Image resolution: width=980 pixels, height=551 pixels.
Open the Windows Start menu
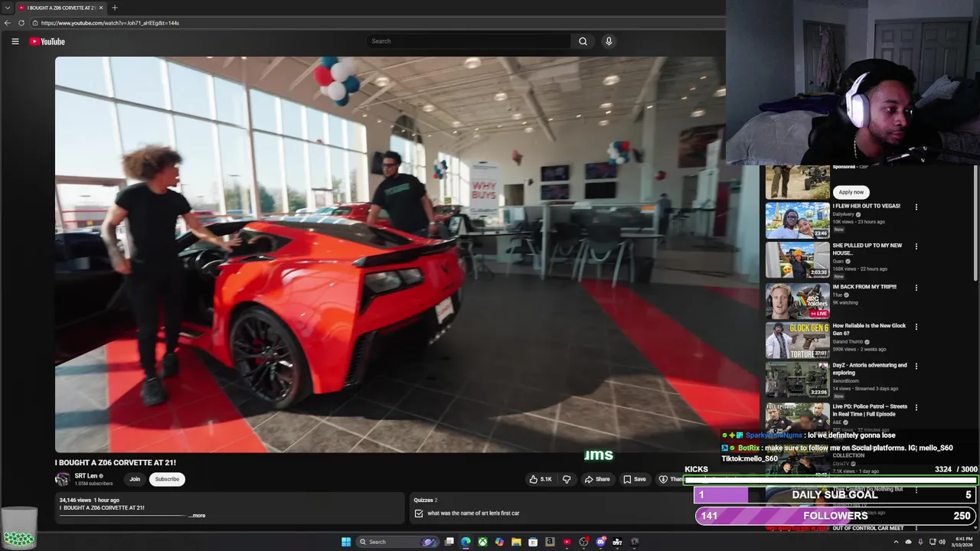346,542
